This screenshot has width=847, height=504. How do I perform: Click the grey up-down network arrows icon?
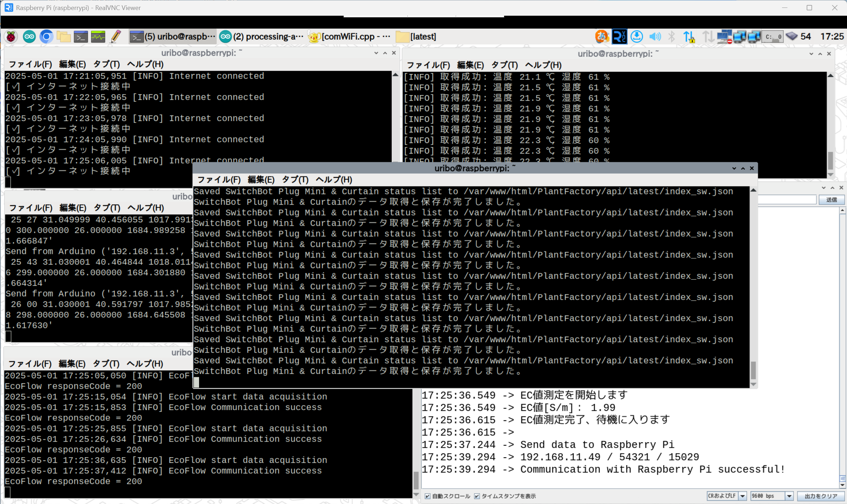click(x=708, y=36)
